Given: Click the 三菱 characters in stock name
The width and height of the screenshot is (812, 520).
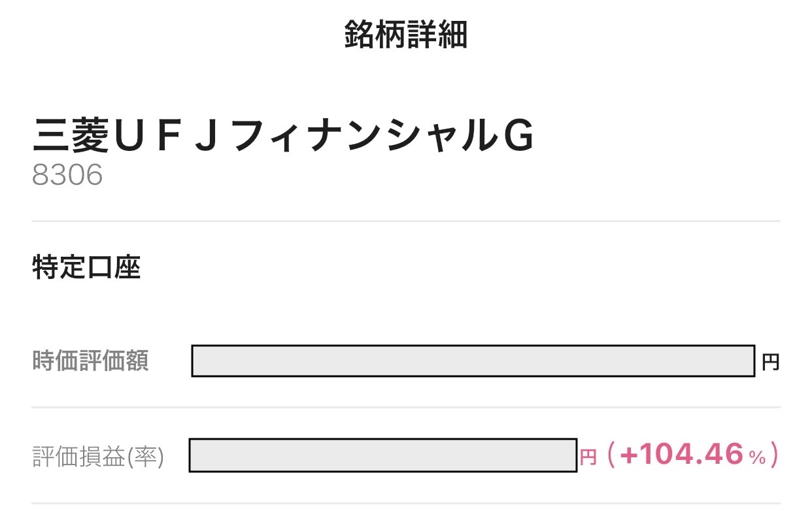Looking at the screenshot, I should coord(72,138).
